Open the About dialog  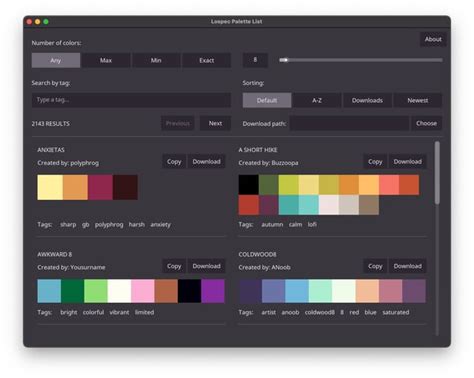click(x=433, y=39)
